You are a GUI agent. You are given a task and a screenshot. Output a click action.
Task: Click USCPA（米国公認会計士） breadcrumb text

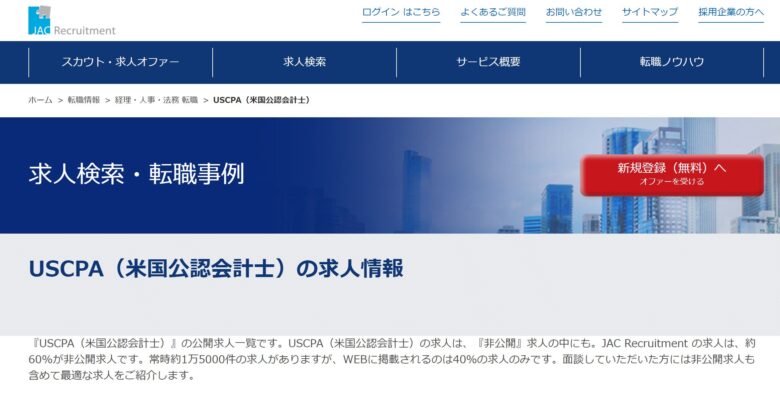[x=263, y=100]
